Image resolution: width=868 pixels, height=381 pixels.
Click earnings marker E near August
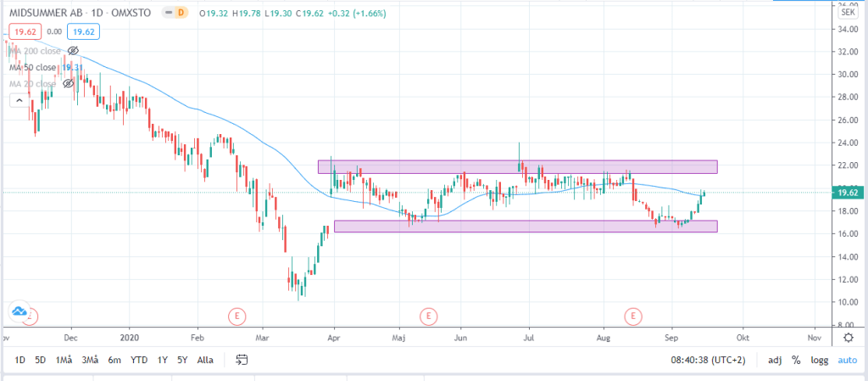(632, 317)
